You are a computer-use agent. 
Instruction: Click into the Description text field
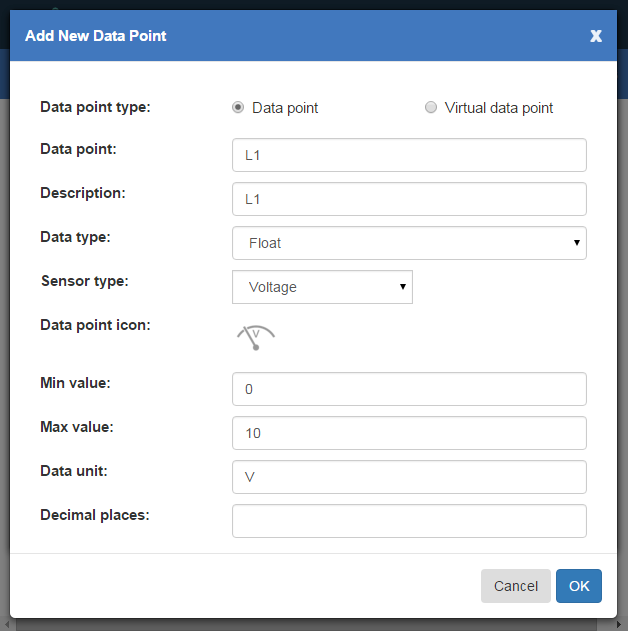[409, 199]
